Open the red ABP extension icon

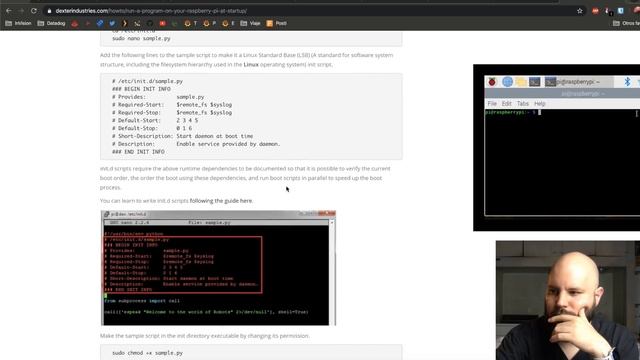(x=595, y=11)
